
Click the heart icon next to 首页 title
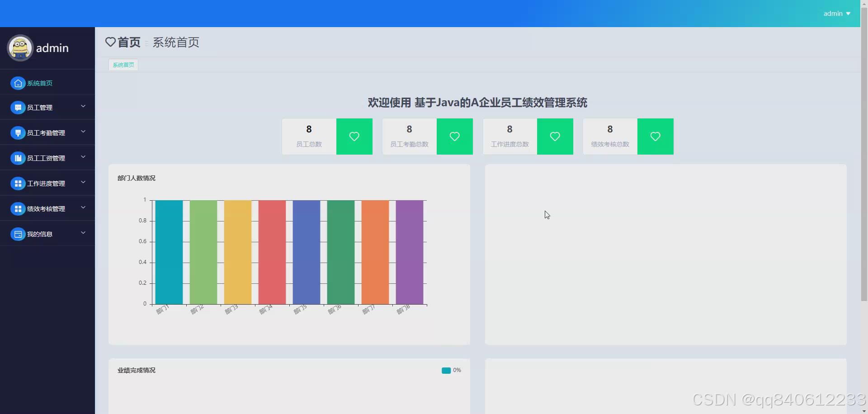point(111,42)
